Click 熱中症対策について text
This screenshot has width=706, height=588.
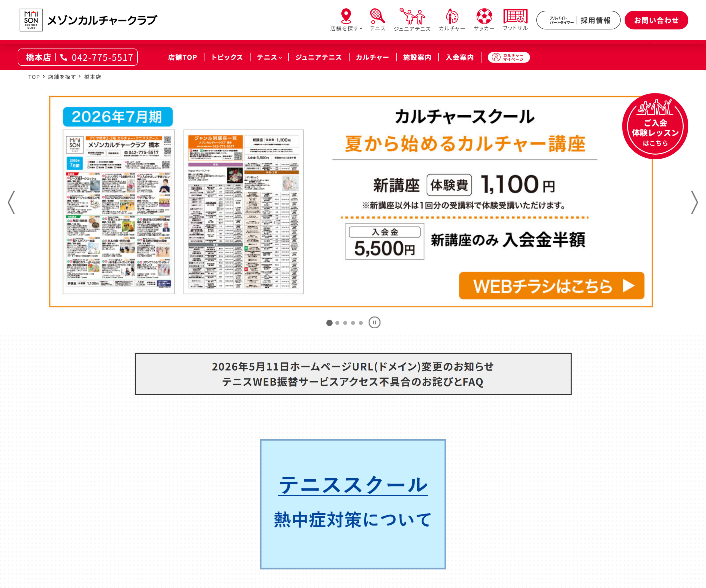click(353, 519)
